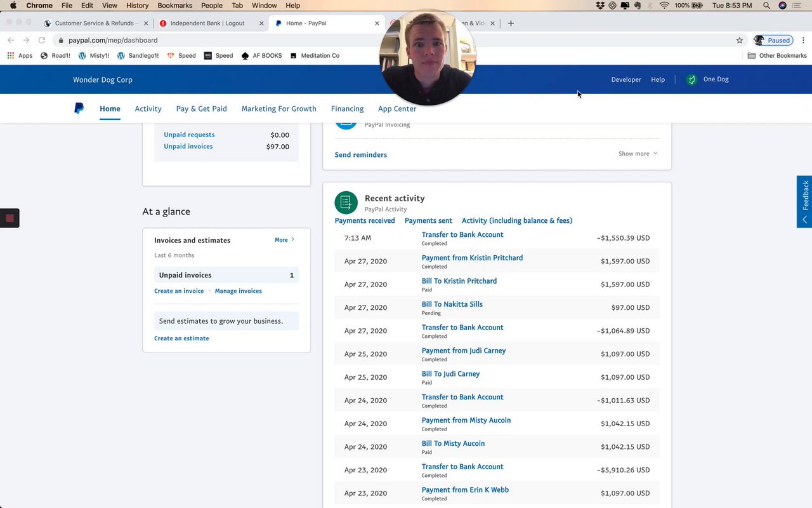Open the People menu
Screen dimensions: 812x508
[212, 6]
